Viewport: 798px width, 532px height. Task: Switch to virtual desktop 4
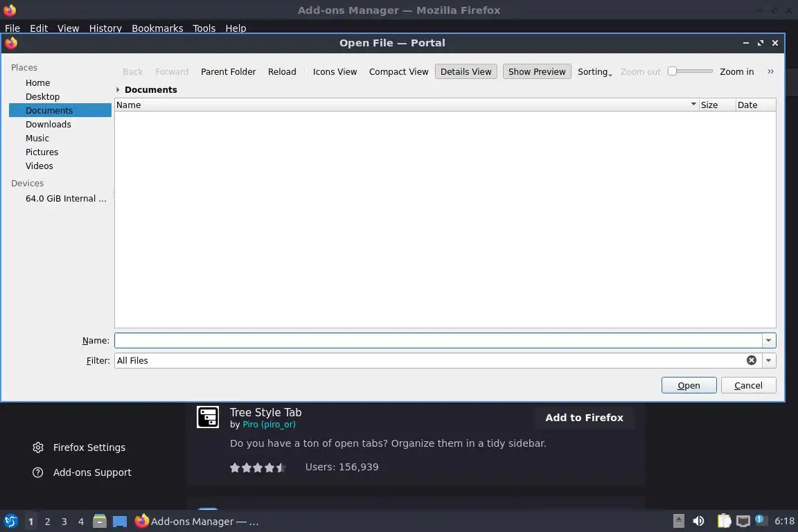coord(81,522)
